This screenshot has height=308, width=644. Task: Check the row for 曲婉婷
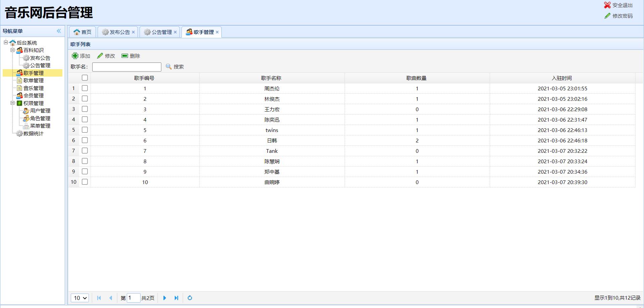(85, 182)
